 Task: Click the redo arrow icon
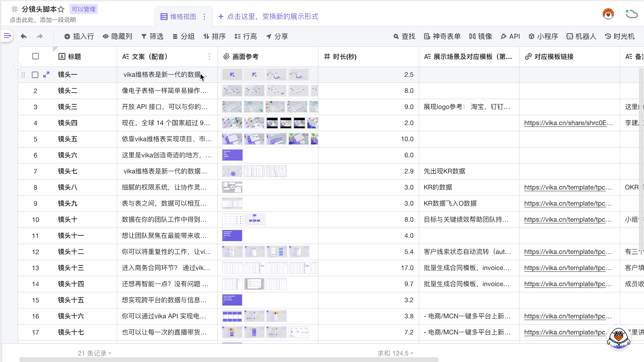[x=40, y=36]
